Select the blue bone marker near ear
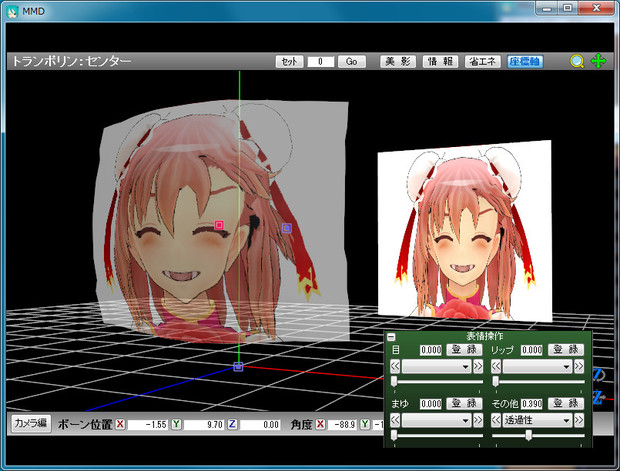The image size is (620, 471). pyautogui.click(x=287, y=228)
